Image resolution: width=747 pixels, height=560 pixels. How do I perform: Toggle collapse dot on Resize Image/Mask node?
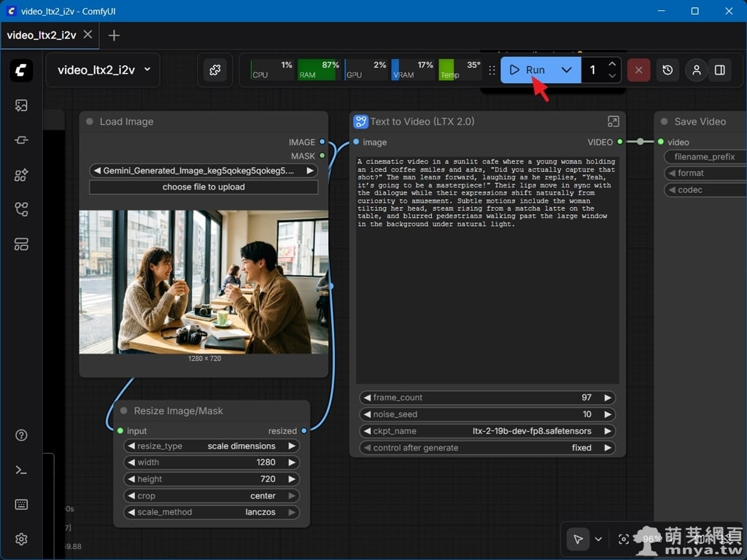(124, 411)
